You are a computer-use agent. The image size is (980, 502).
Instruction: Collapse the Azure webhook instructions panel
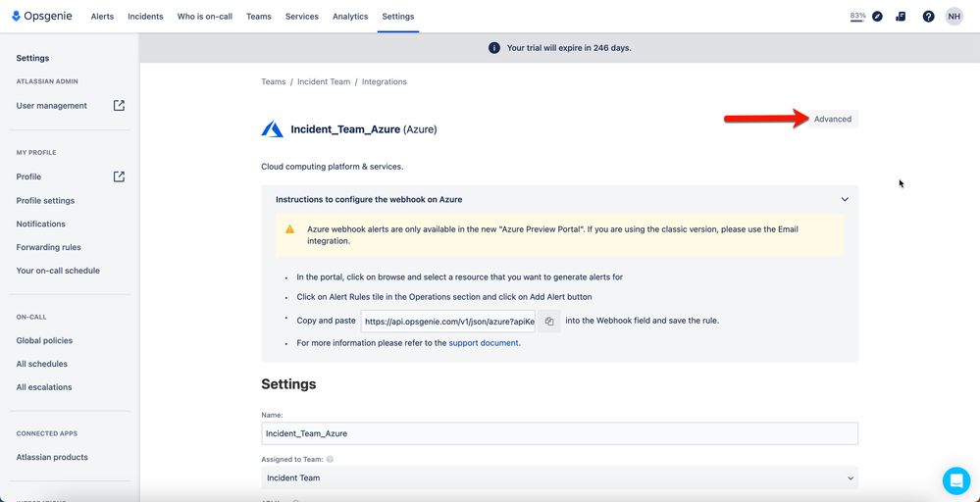pos(845,200)
